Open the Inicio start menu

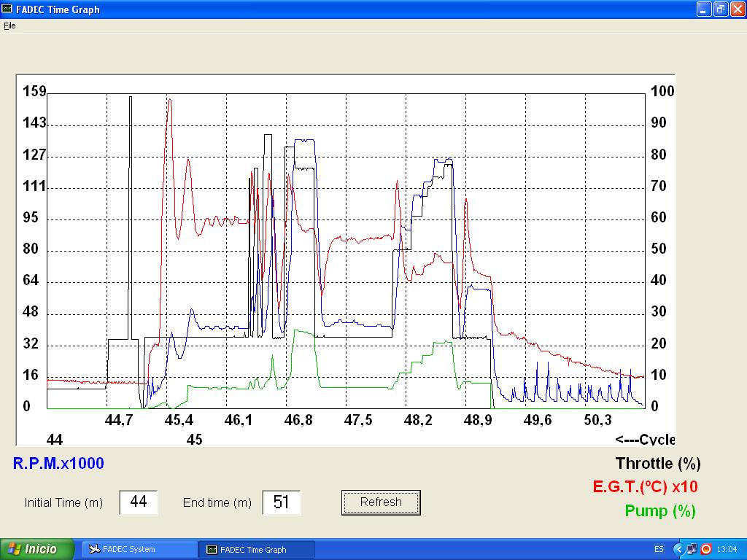point(38,549)
